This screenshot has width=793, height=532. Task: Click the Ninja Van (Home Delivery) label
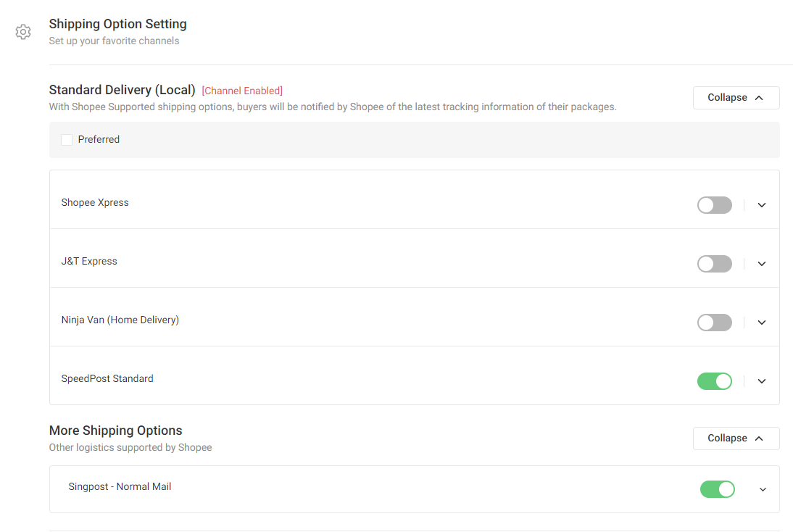pos(120,320)
